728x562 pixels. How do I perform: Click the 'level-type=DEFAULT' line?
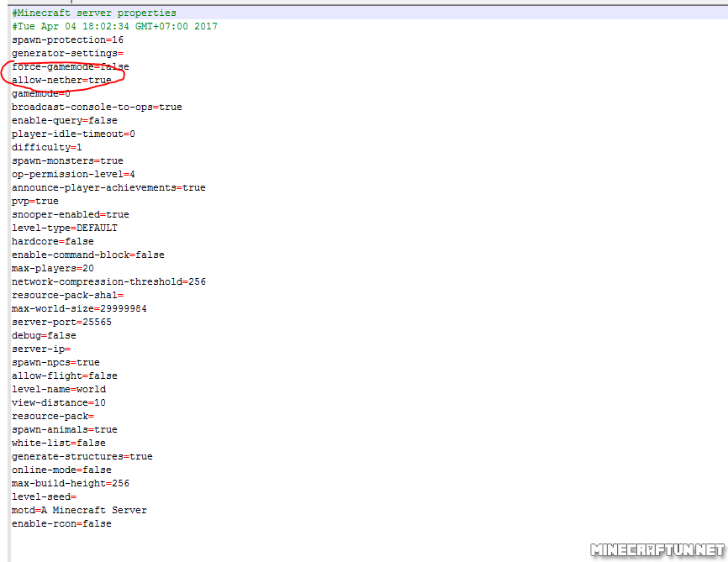(65, 228)
